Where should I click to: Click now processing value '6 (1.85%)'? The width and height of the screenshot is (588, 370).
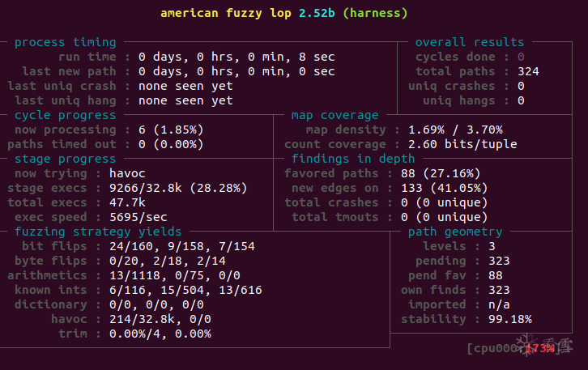[x=171, y=130]
